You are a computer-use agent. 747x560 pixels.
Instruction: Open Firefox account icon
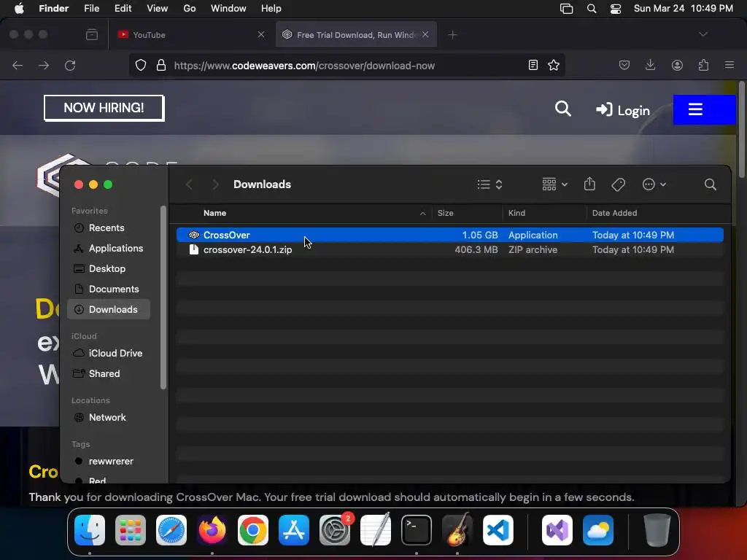pos(677,65)
